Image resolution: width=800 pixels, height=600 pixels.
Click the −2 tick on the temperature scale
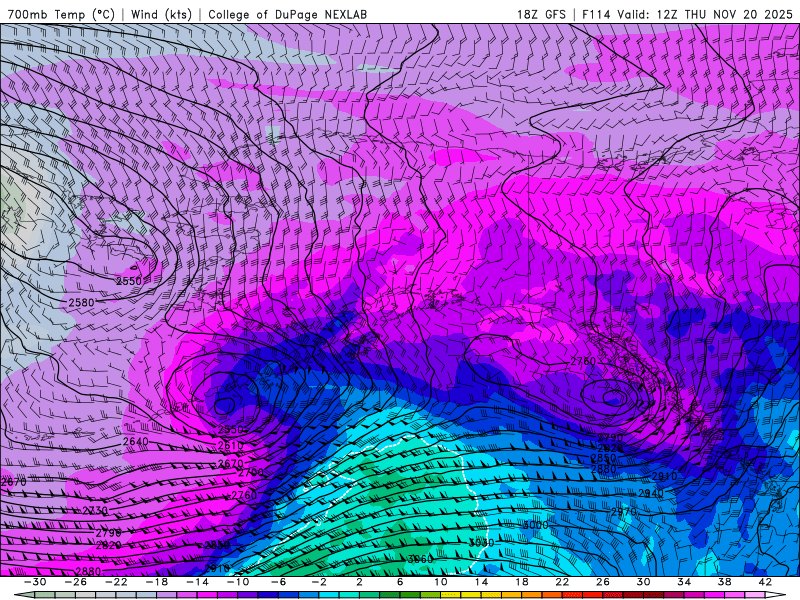pyautogui.click(x=319, y=582)
